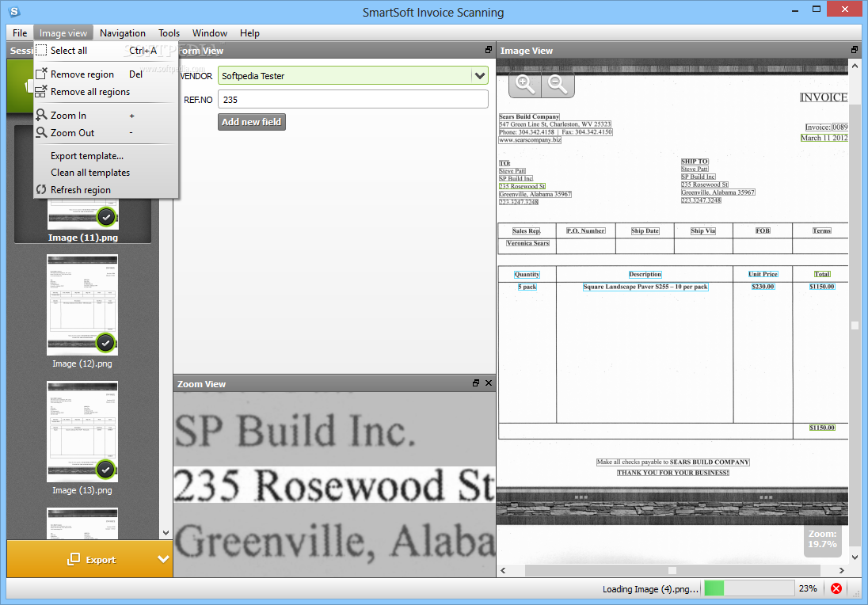
Task: Choose Export template... entry
Action: click(x=106, y=155)
